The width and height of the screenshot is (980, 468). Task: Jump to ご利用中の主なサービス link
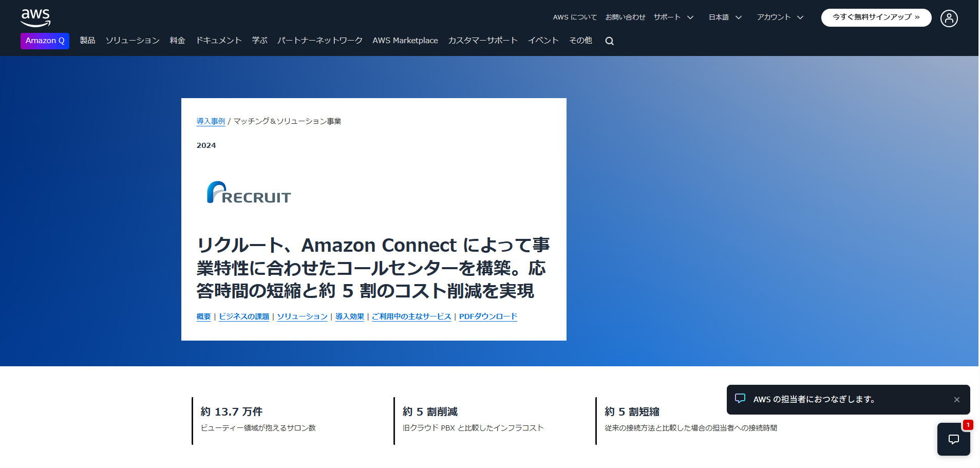click(411, 316)
